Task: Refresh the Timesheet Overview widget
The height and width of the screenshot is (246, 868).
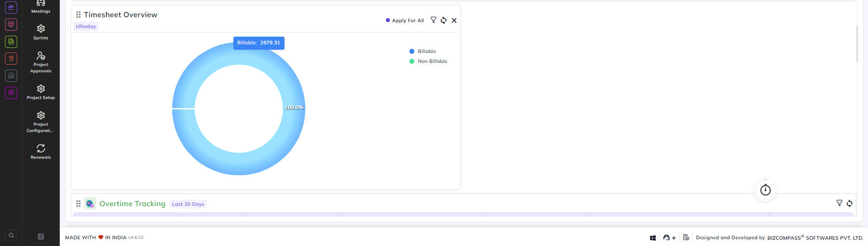Action: 444,20
